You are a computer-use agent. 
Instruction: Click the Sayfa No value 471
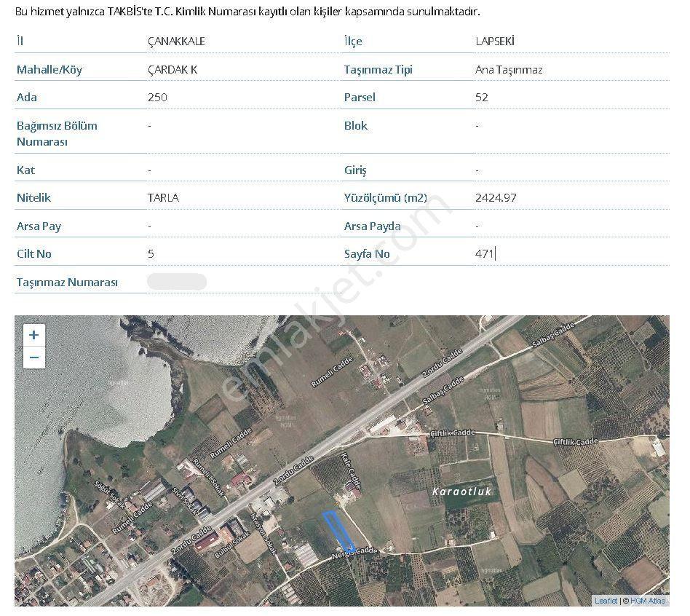485,253
